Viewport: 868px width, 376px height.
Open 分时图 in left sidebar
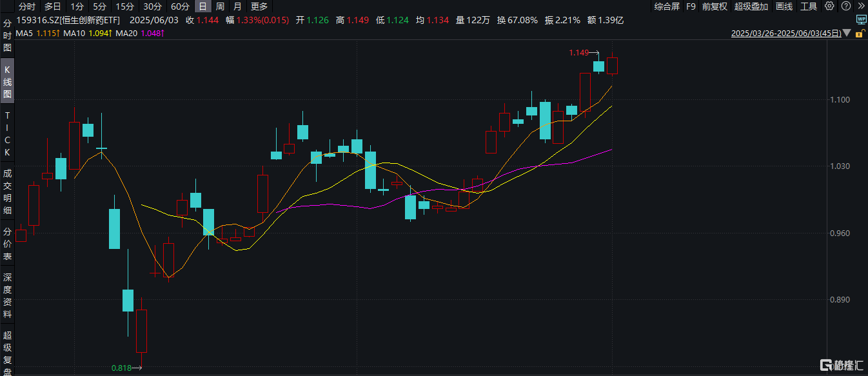pos(8,35)
